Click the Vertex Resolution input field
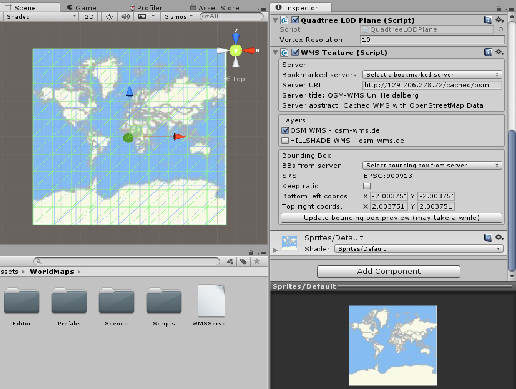Image resolution: width=516 pixels, height=389 pixels. 432,40
